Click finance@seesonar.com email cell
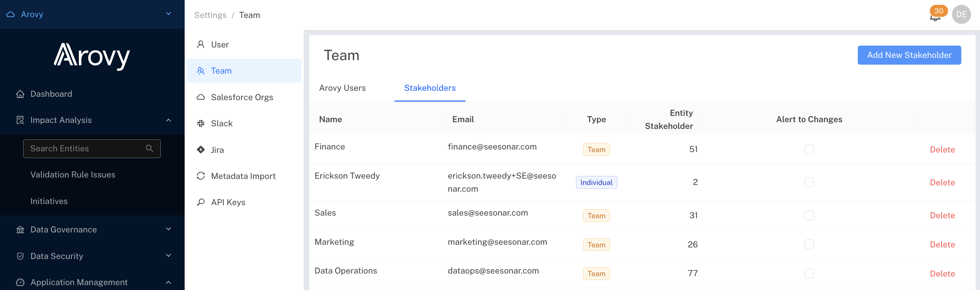The image size is (980, 290). point(492,146)
